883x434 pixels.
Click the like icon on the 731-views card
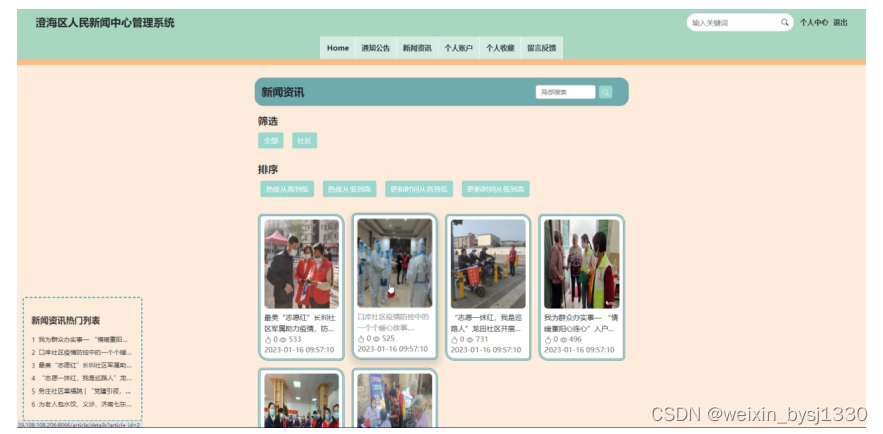point(454,339)
